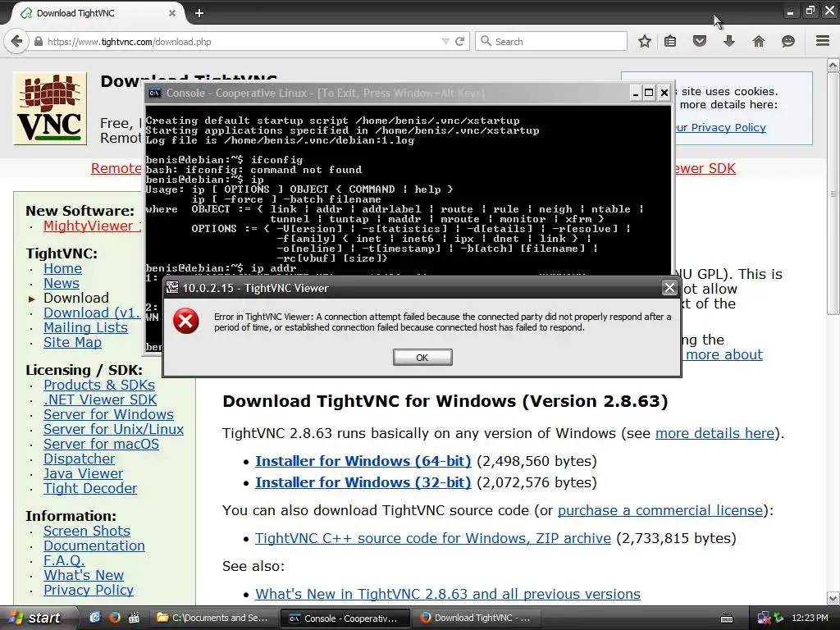The image size is (840, 630).
Task: Open the Products & SDKs link
Action: [x=99, y=385]
